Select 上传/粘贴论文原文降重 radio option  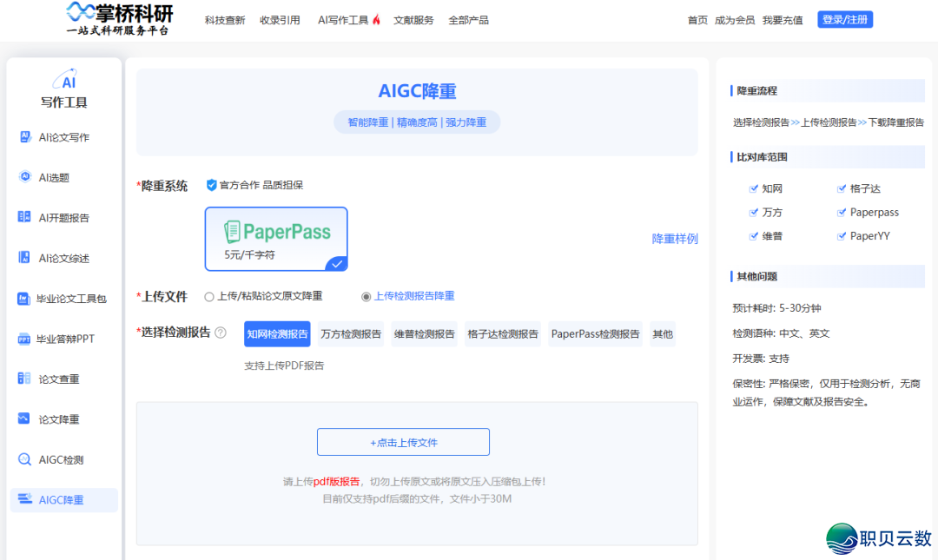click(x=208, y=297)
